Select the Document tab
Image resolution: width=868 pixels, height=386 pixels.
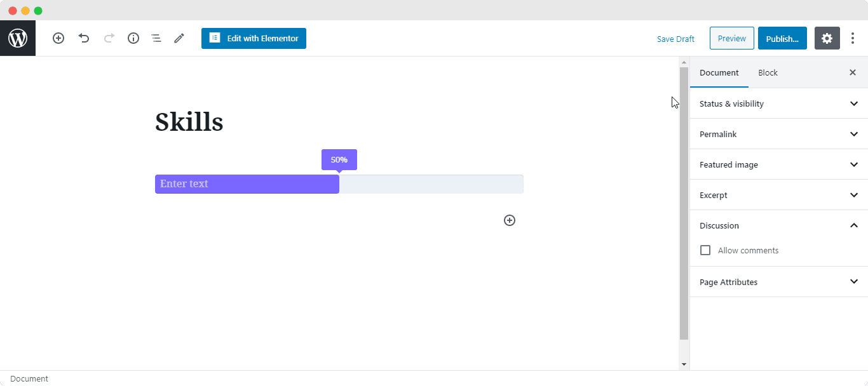719,72
